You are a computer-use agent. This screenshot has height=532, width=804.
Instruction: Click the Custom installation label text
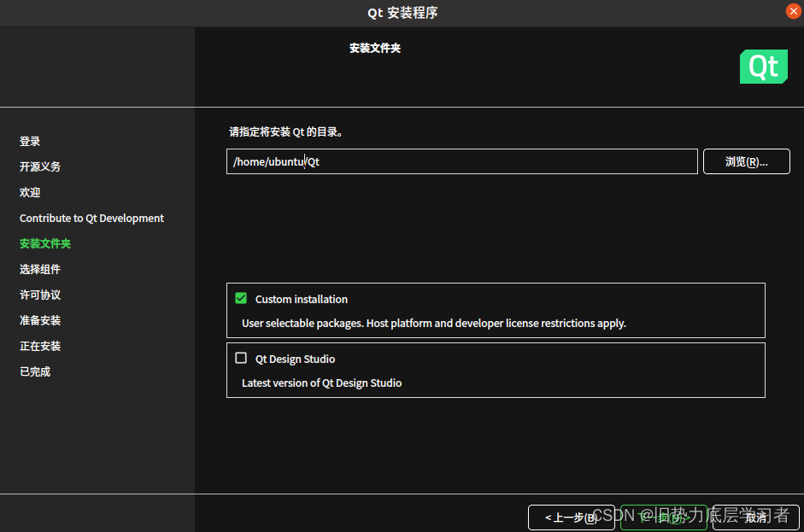[302, 300]
